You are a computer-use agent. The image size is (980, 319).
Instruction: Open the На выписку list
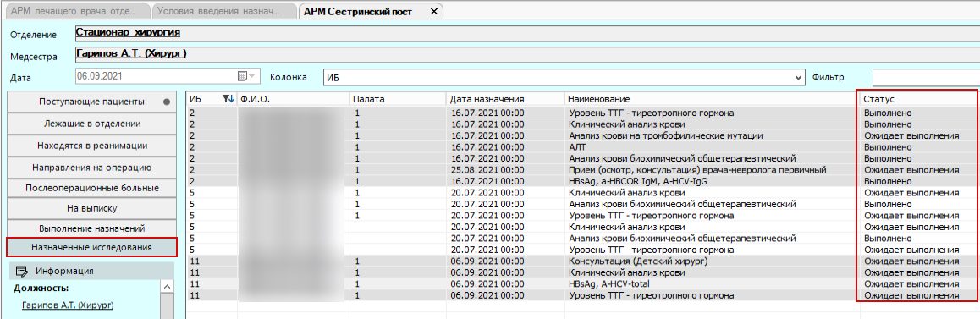point(91,208)
